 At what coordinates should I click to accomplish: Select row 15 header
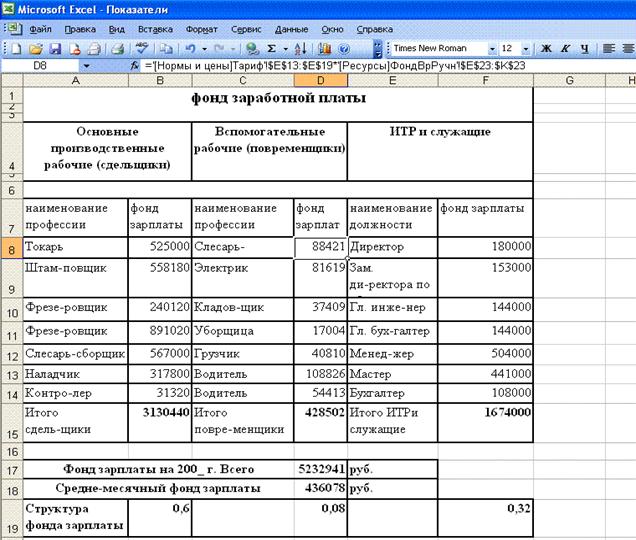point(12,423)
